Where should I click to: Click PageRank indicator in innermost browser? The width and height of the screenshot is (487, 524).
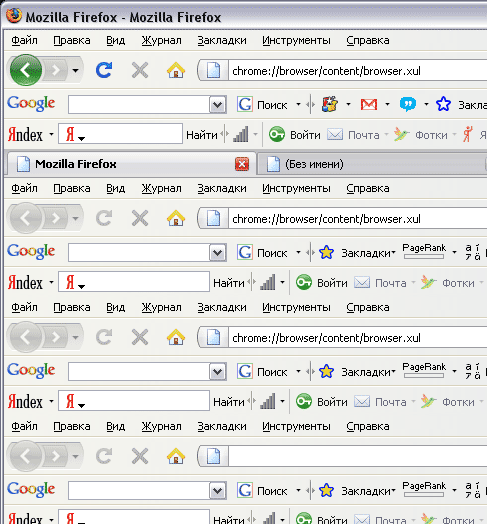pyautogui.click(x=424, y=489)
